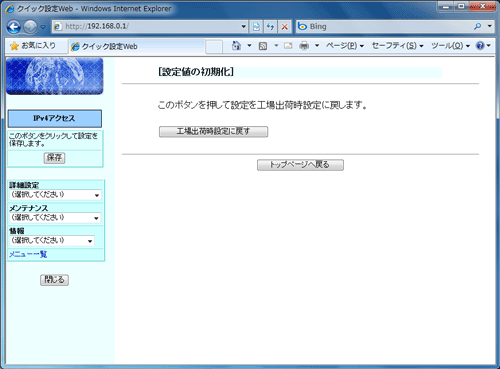Click the help question mark icon
The image size is (500, 369).
coord(480,46)
